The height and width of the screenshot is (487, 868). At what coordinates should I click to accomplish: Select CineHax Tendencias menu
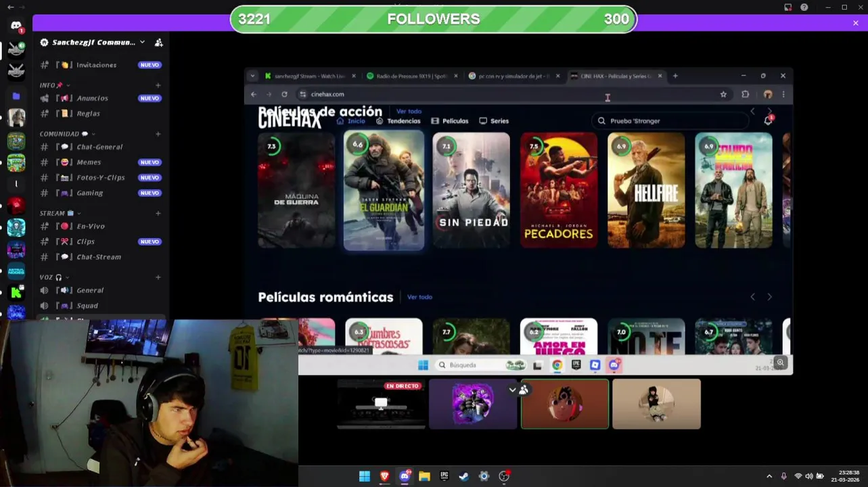[x=398, y=120]
